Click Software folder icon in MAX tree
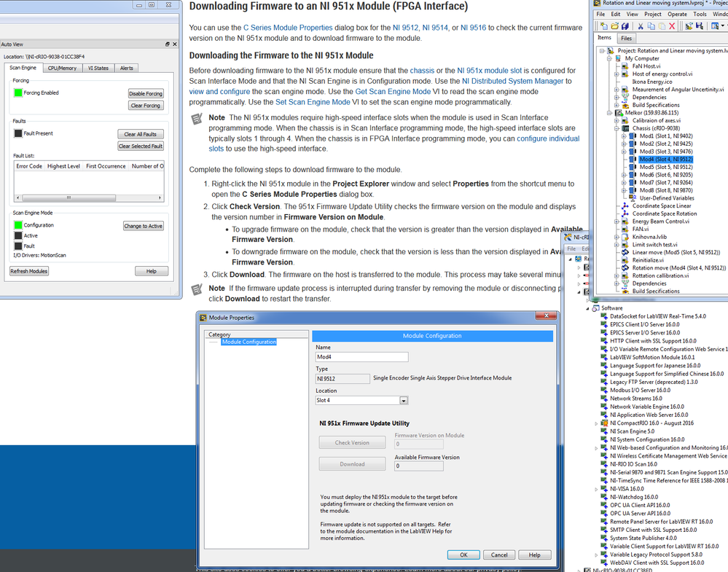This screenshot has height=572, width=728. (595, 308)
